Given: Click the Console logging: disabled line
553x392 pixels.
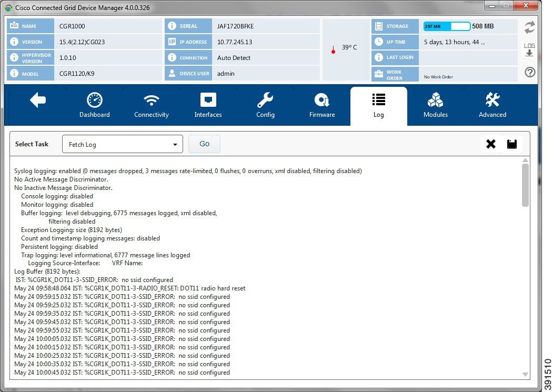Looking at the screenshot, I should 57,196.
